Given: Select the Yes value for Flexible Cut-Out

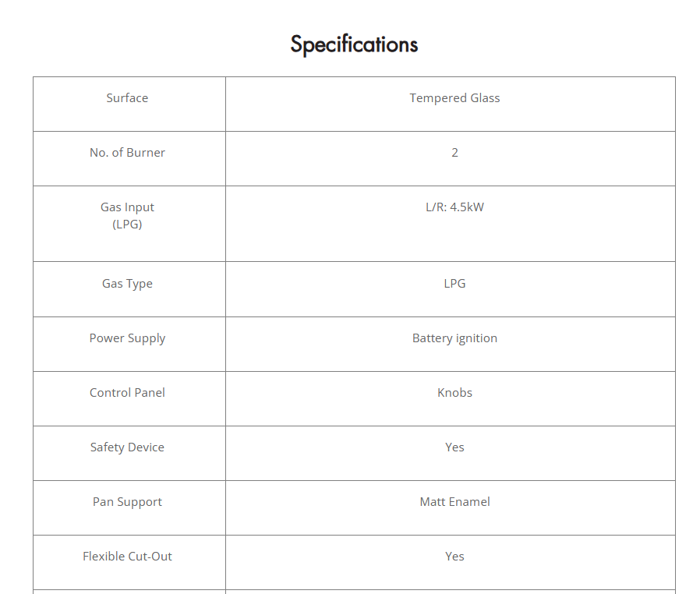Looking at the screenshot, I should pyautogui.click(x=454, y=557).
